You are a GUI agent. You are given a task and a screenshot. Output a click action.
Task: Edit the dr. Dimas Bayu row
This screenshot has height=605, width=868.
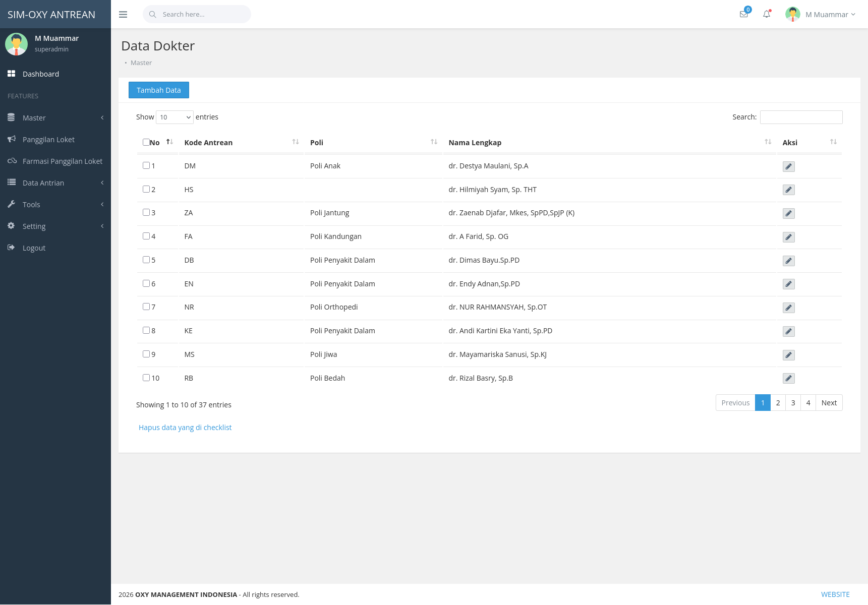click(789, 261)
